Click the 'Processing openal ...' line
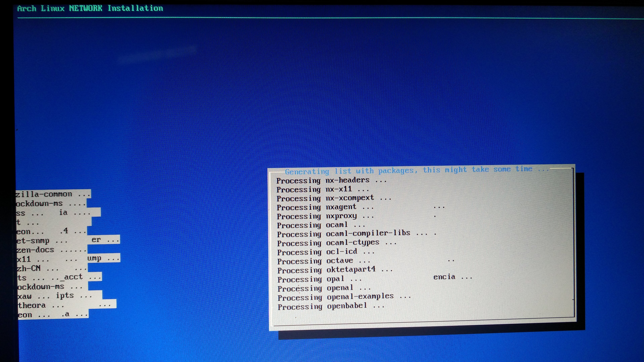The width and height of the screenshot is (644, 362). click(x=324, y=289)
